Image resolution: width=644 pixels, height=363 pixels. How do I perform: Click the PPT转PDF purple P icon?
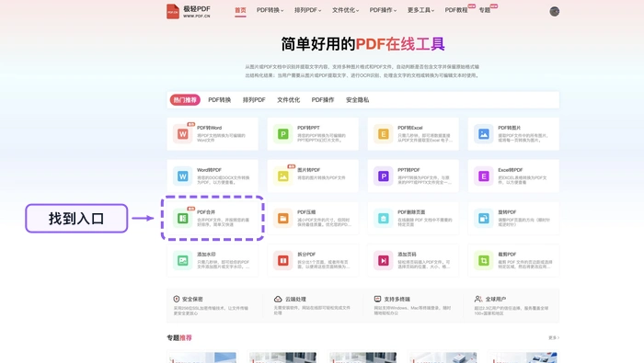[384, 176]
